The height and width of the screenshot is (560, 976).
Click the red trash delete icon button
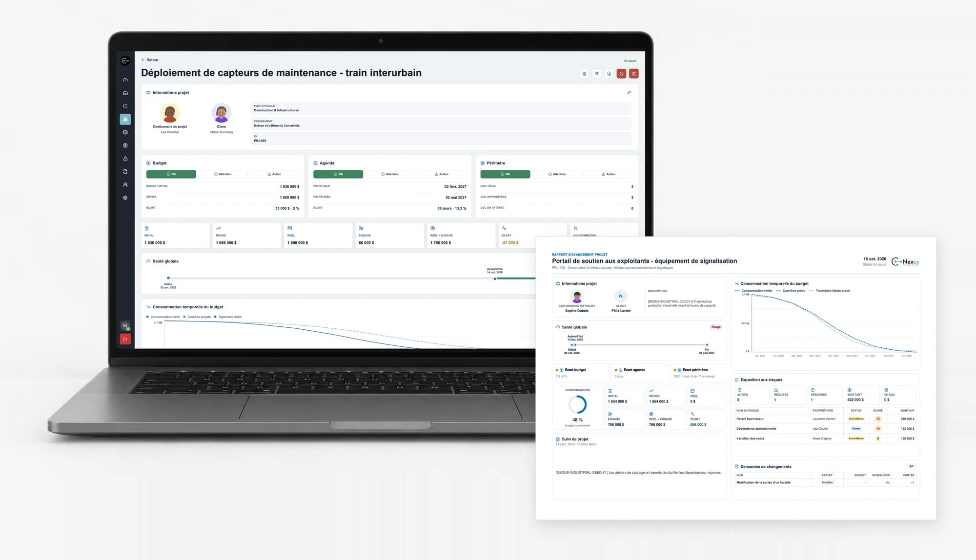634,74
